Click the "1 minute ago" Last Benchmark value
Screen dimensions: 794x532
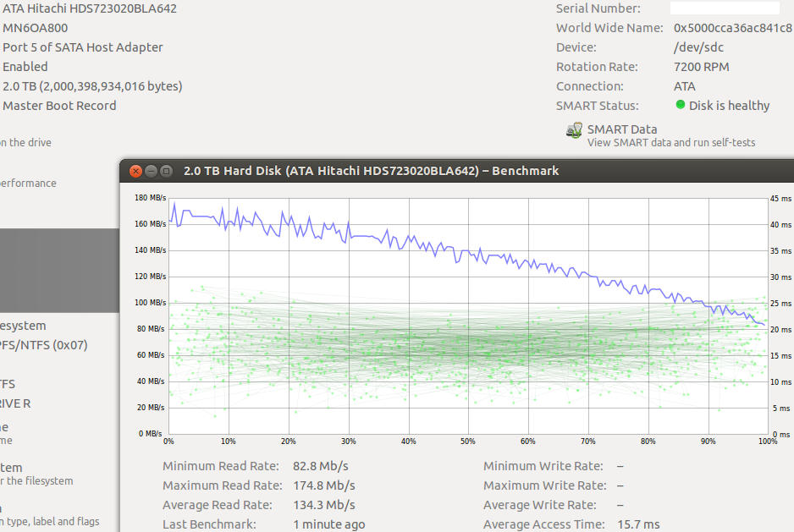coord(329,524)
